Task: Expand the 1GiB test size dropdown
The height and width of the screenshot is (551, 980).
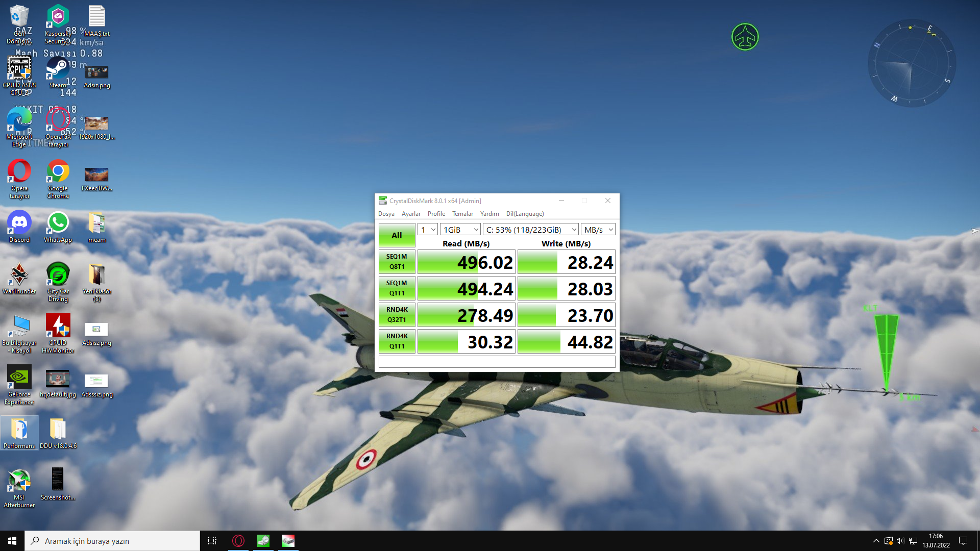Action: (460, 230)
